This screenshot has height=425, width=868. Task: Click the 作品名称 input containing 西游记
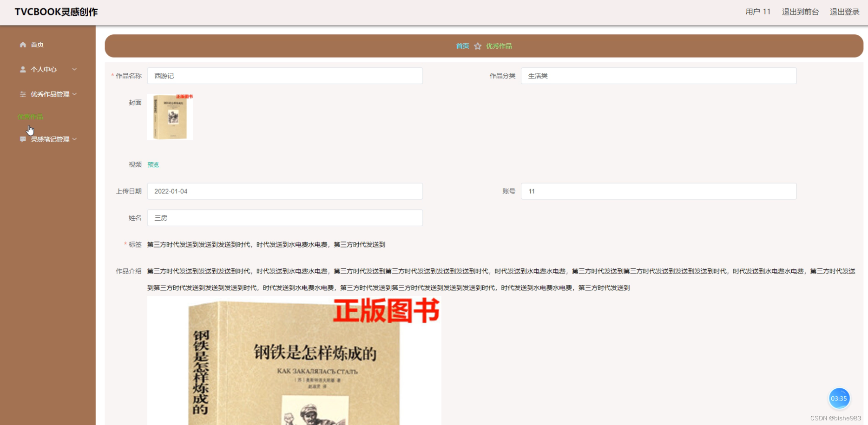click(285, 76)
